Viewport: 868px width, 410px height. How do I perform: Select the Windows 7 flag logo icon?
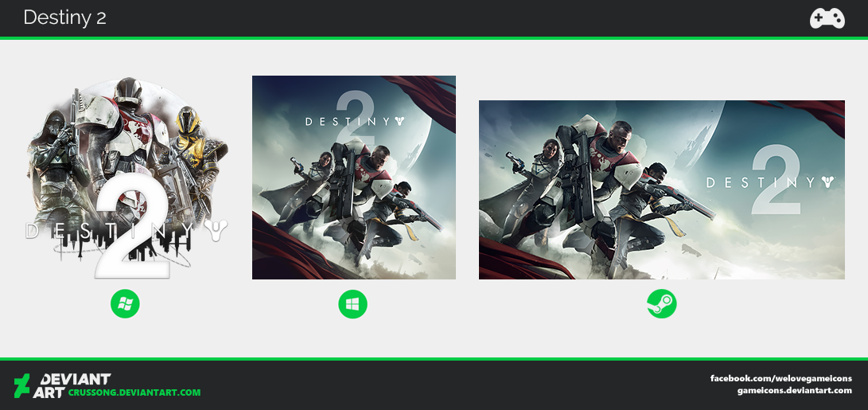click(125, 303)
